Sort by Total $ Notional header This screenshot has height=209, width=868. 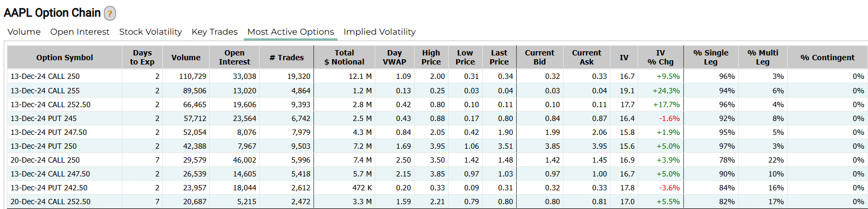[344, 58]
